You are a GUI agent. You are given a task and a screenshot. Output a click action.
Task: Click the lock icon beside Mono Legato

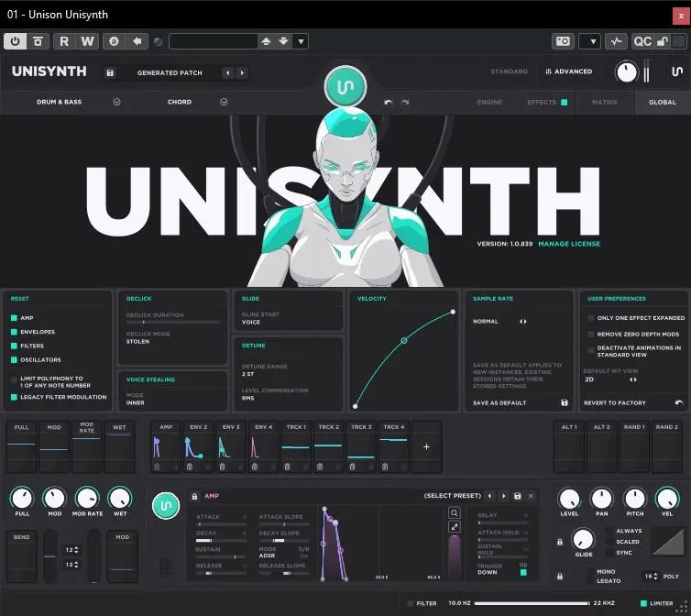[560, 576]
